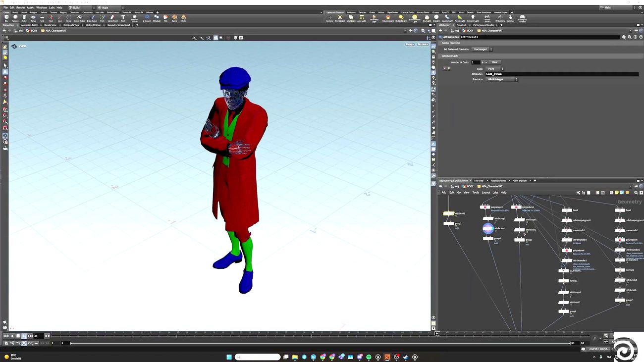The width and height of the screenshot is (644, 362).
Task: Open the parameter gear menu for attribcast1
Action: 624,37
